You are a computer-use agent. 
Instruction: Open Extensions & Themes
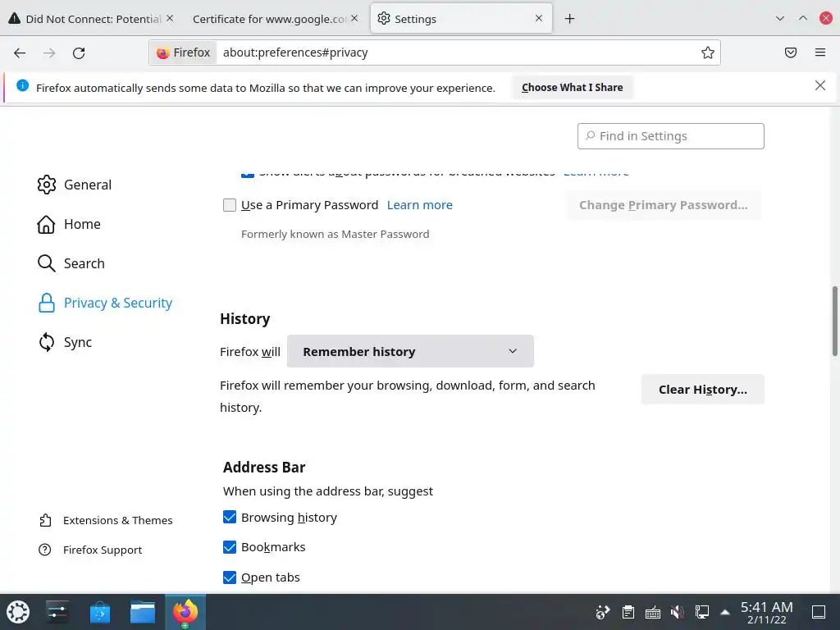coord(106,520)
